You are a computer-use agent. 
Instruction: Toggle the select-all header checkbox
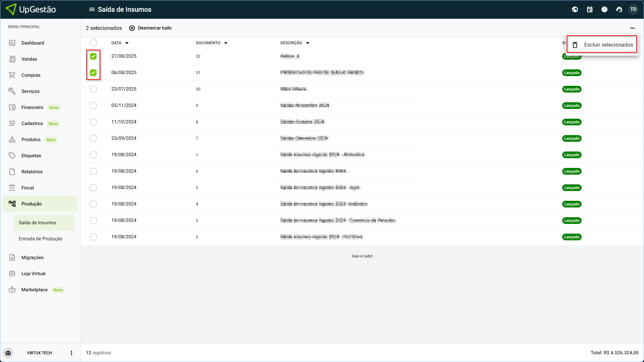pos(93,43)
